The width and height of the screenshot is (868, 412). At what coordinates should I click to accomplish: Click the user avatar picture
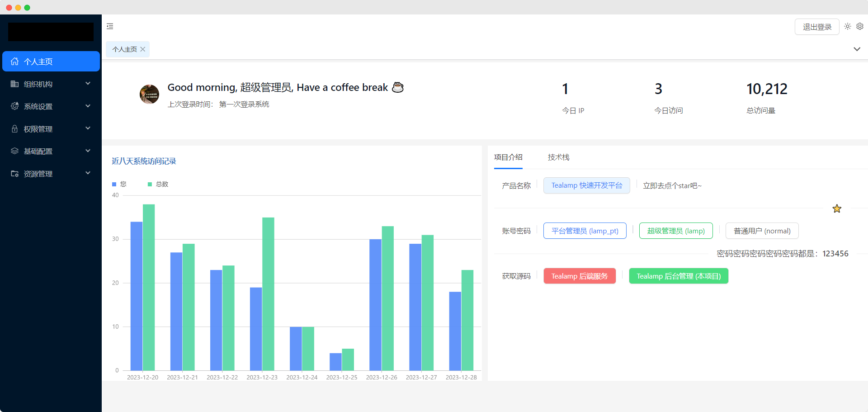149,95
